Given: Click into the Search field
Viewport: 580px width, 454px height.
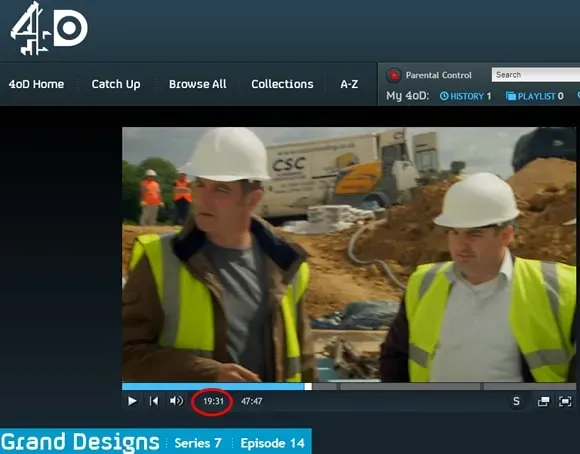Looking at the screenshot, I should pyautogui.click(x=536, y=75).
